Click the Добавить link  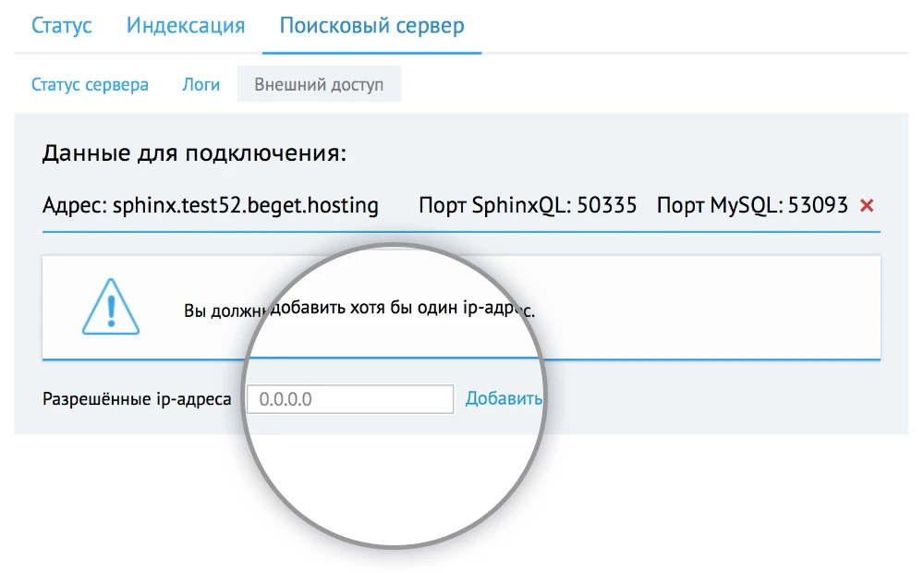(x=504, y=397)
